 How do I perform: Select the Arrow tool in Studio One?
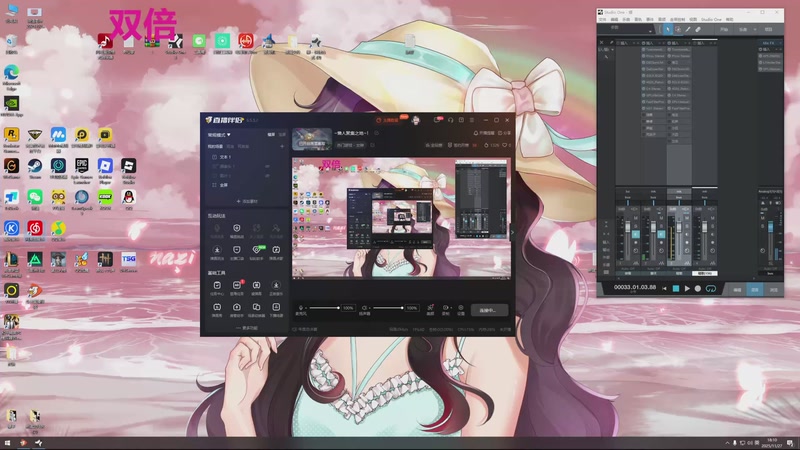pyautogui.click(x=667, y=30)
